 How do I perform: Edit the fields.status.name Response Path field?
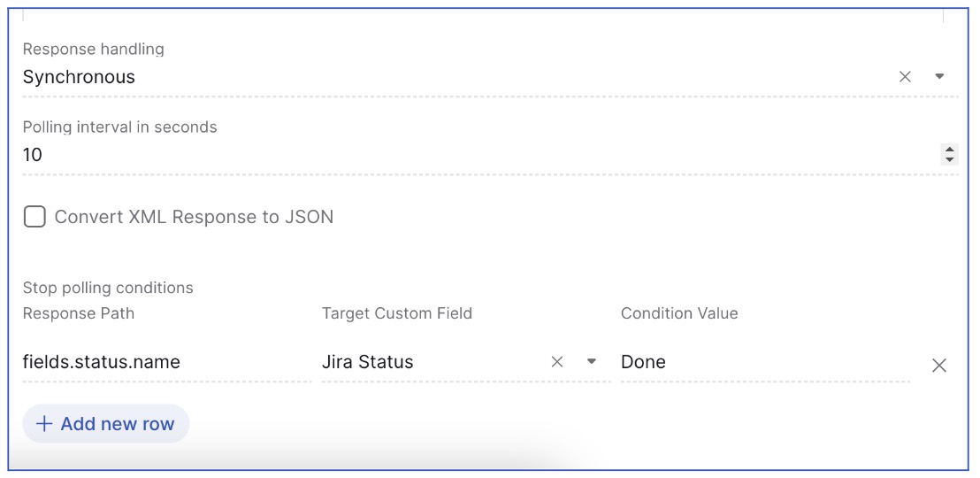click(x=166, y=362)
